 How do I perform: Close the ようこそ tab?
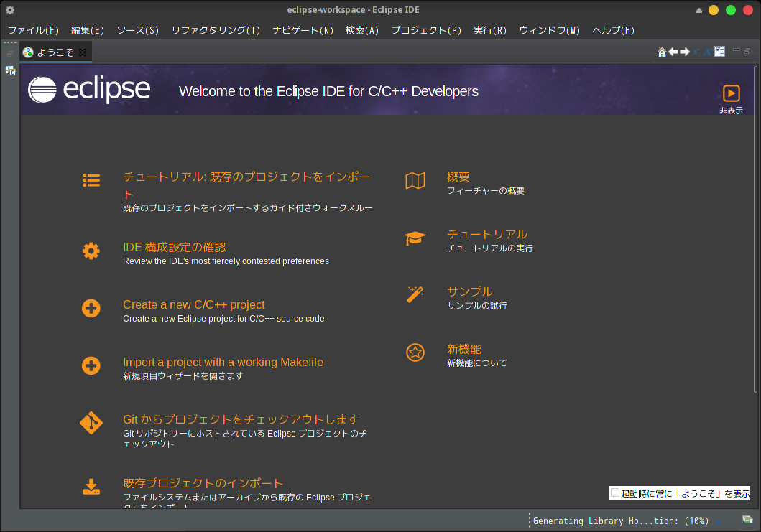(83, 52)
